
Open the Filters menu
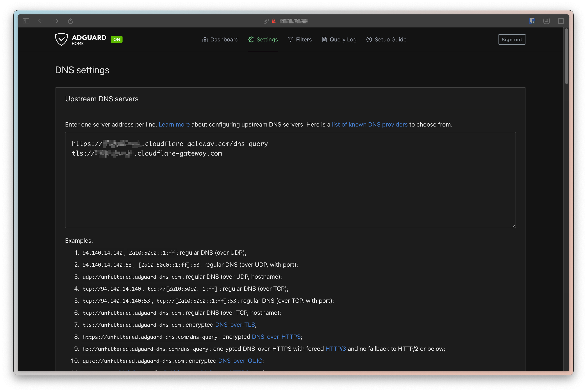300,39
